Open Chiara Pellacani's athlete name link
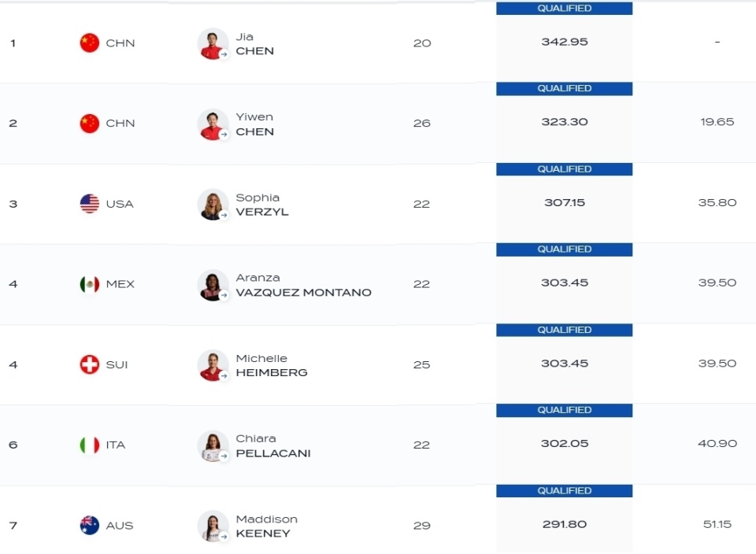The height and width of the screenshot is (554, 756). click(x=273, y=445)
